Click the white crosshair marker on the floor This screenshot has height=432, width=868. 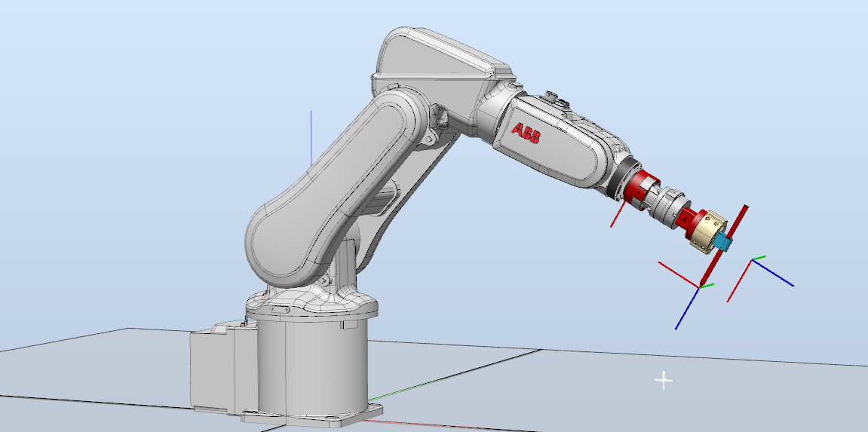point(664,381)
